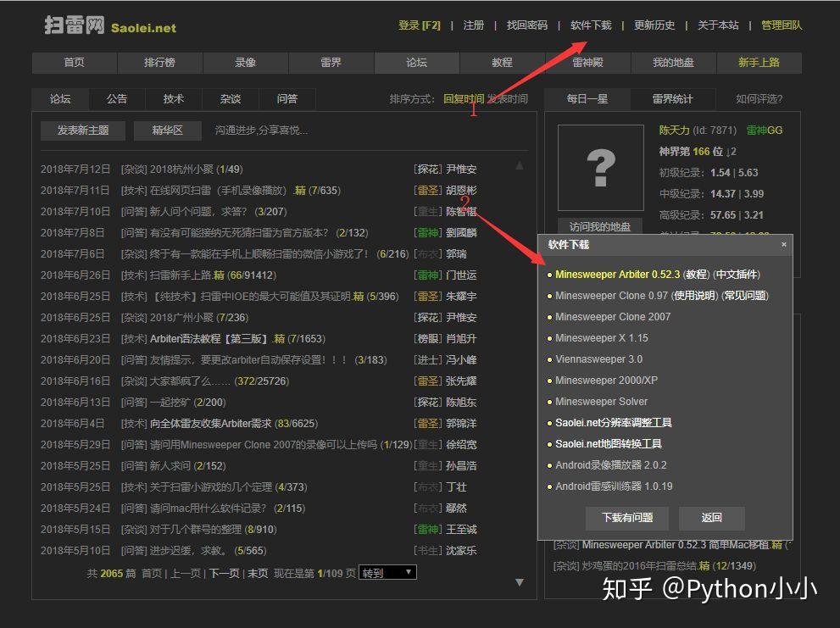The width and height of the screenshot is (840, 628).
Task: Close the 软件下载 popup with the × button
Action: coord(784,244)
